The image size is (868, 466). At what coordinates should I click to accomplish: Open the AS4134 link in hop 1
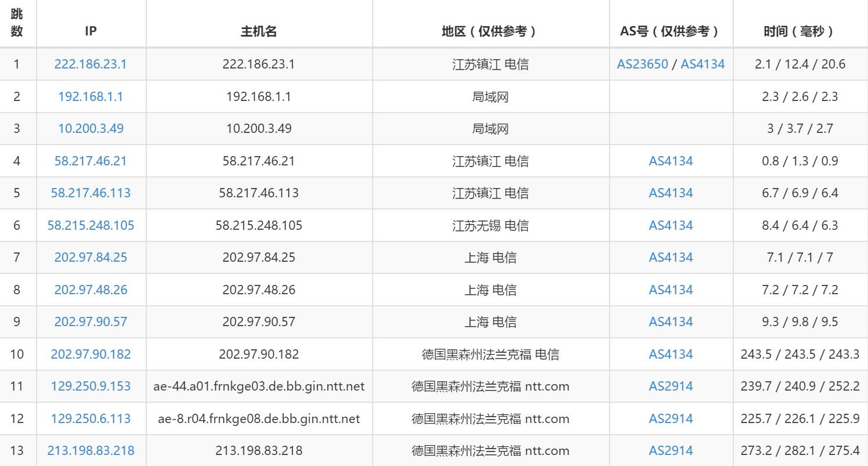(x=703, y=64)
